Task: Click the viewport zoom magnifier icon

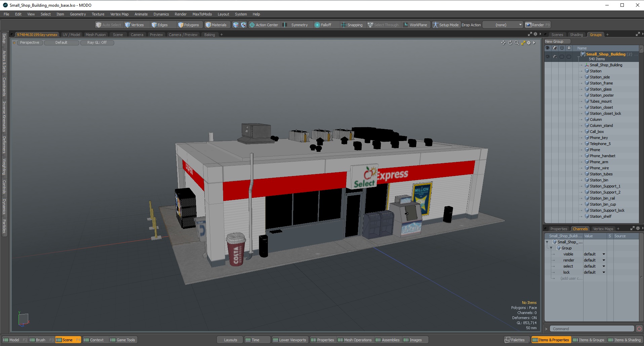Action: tap(517, 43)
